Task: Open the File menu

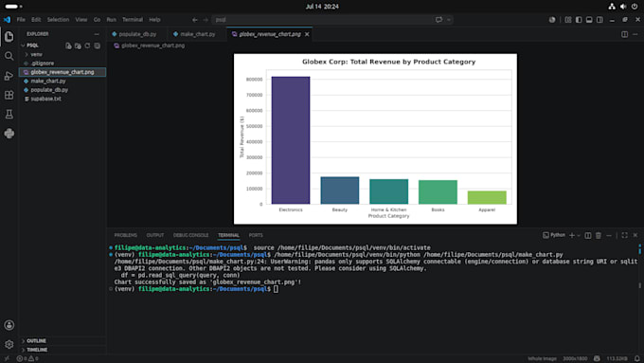Action: tap(21, 20)
